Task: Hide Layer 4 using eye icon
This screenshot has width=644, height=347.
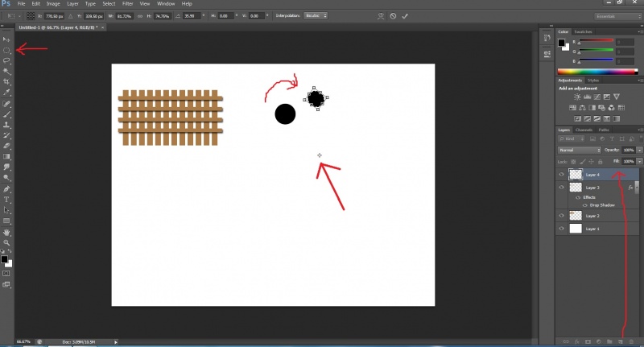Action: point(562,174)
